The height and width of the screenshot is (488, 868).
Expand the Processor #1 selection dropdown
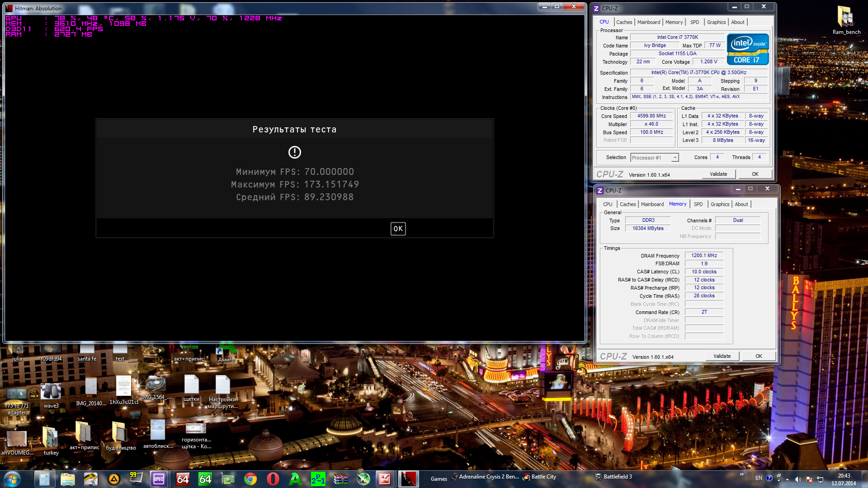pyautogui.click(x=675, y=158)
